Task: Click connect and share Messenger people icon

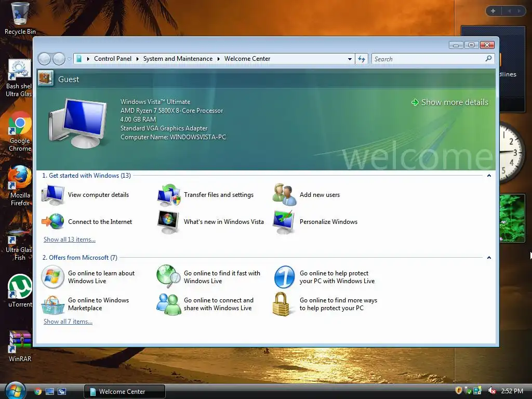Action: click(x=169, y=304)
